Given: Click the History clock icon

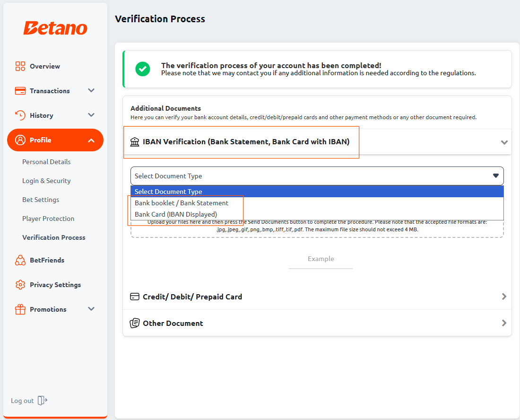Looking at the screenshot, I should tap(20, 115).
